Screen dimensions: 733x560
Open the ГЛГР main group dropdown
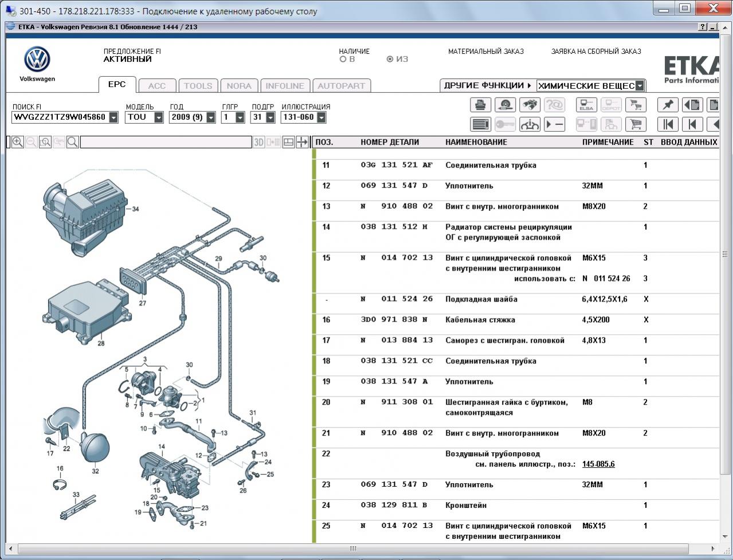tap(240, 118)
